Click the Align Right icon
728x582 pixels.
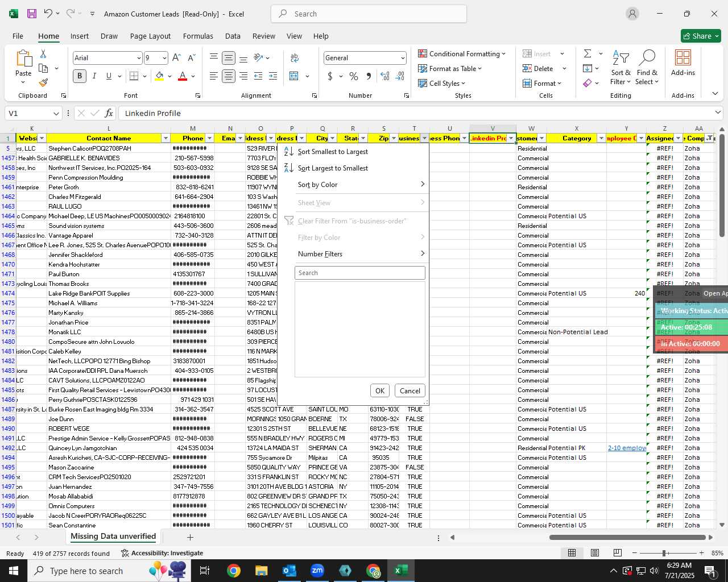point(243,76)
